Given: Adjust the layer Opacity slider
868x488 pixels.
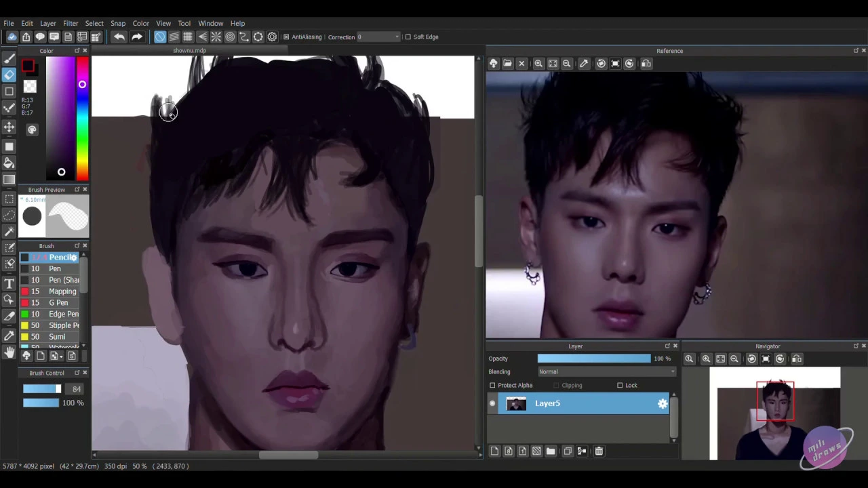Looking at the screenshot, I should click(594, 359).
